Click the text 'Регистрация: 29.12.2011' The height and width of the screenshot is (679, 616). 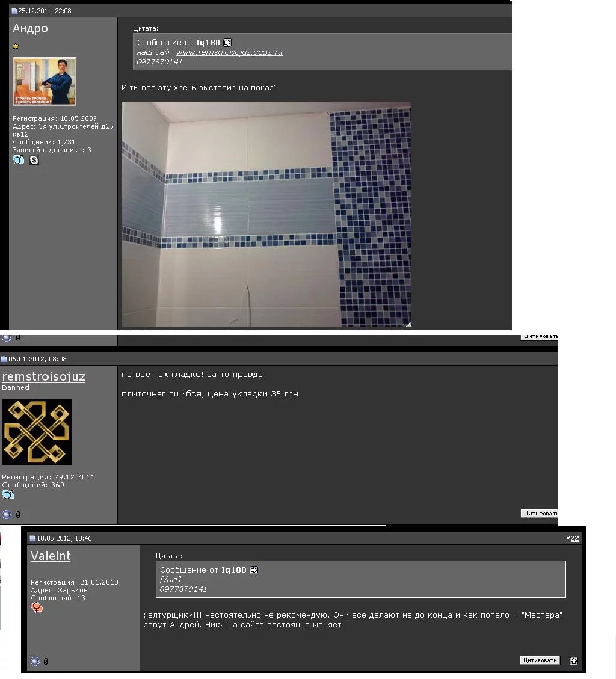click(x=48, y=477)
